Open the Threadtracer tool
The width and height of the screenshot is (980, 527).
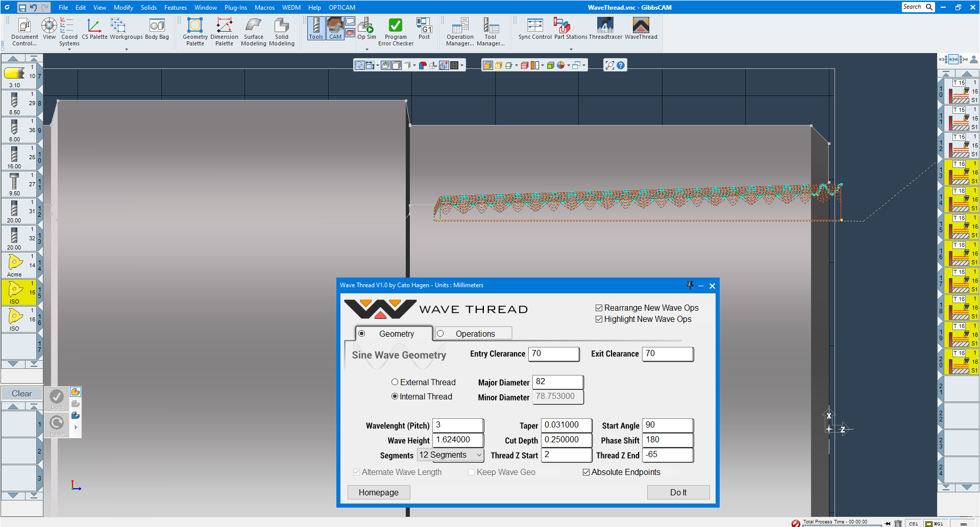605,28
